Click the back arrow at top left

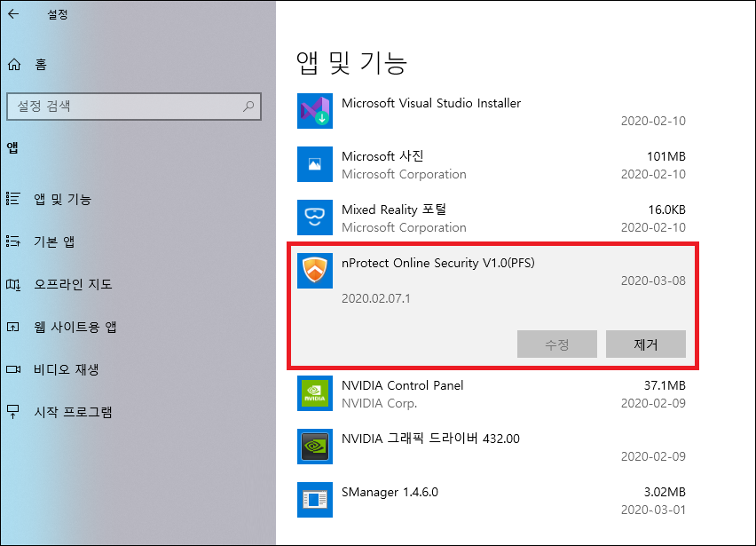12,13
